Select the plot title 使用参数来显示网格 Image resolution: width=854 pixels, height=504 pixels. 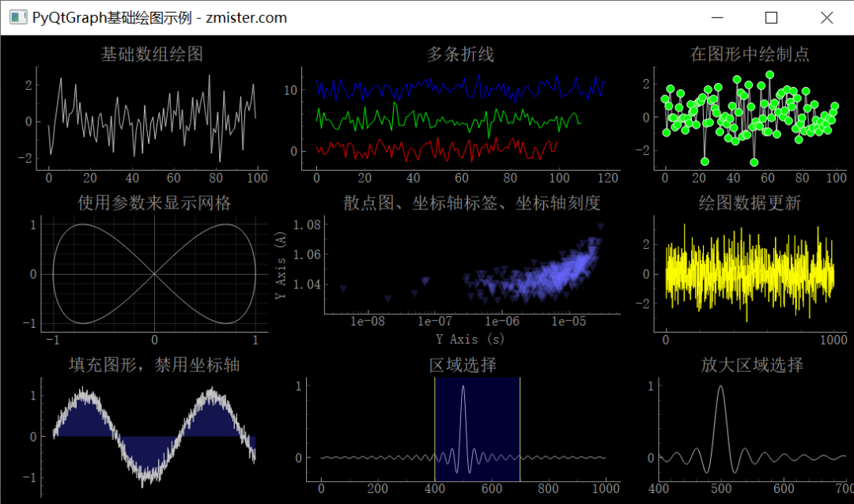pyautogui.click(x=154, y=203)
